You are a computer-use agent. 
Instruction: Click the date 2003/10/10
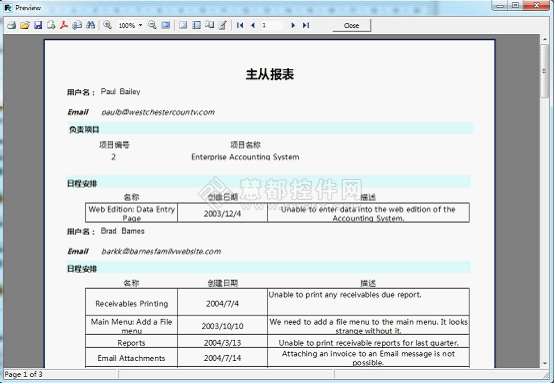pos(222,326)
